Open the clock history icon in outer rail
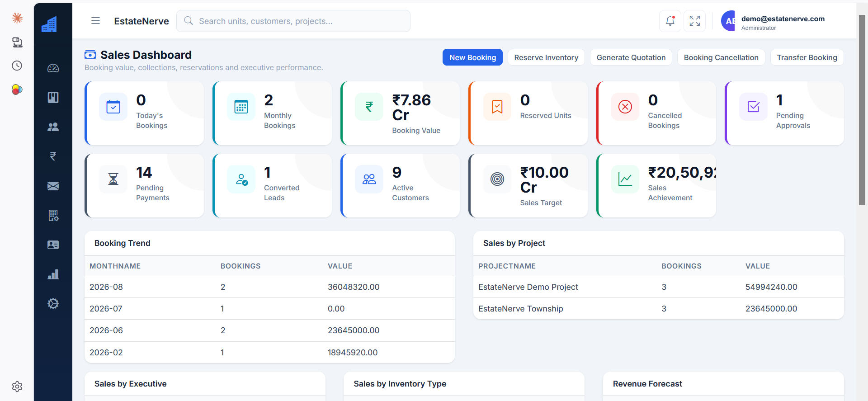This screenshot has width=868, height=401. pos(17,66)
